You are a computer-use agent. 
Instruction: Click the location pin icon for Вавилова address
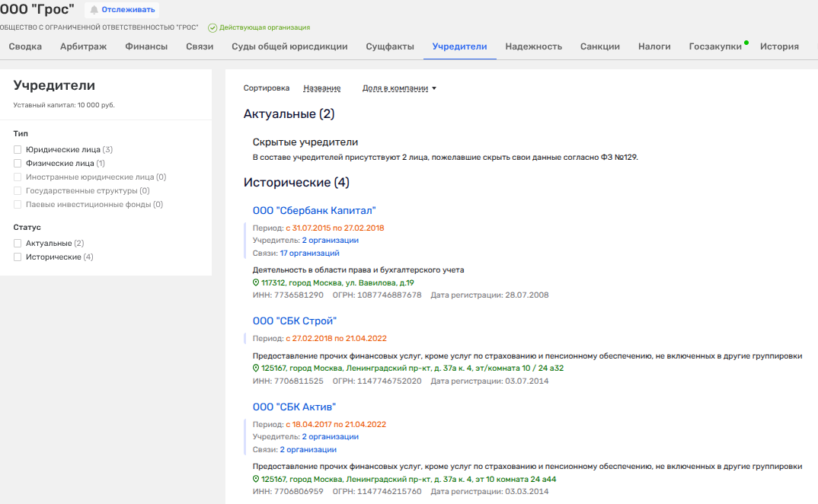[256, 282]
